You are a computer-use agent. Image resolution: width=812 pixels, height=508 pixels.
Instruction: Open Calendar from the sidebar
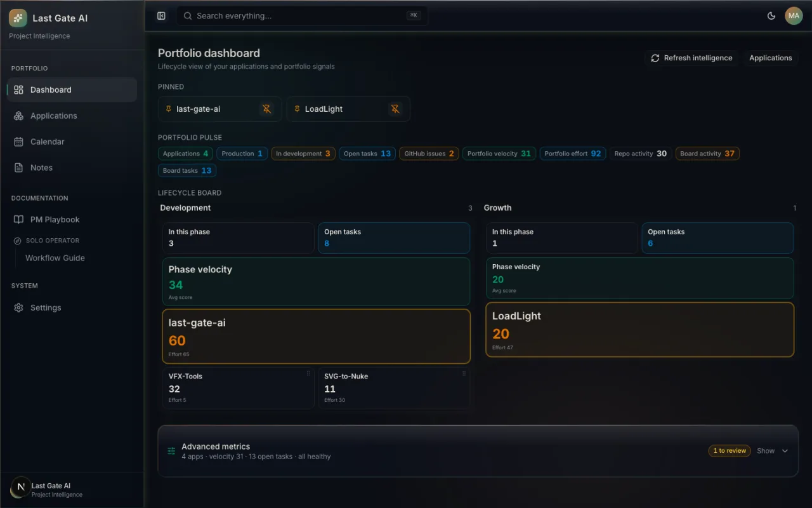[x=72, y=142]
